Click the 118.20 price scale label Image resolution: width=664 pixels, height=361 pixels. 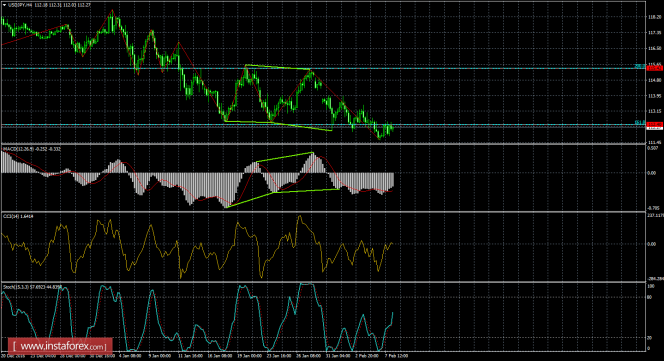click(x=654, y=17)
